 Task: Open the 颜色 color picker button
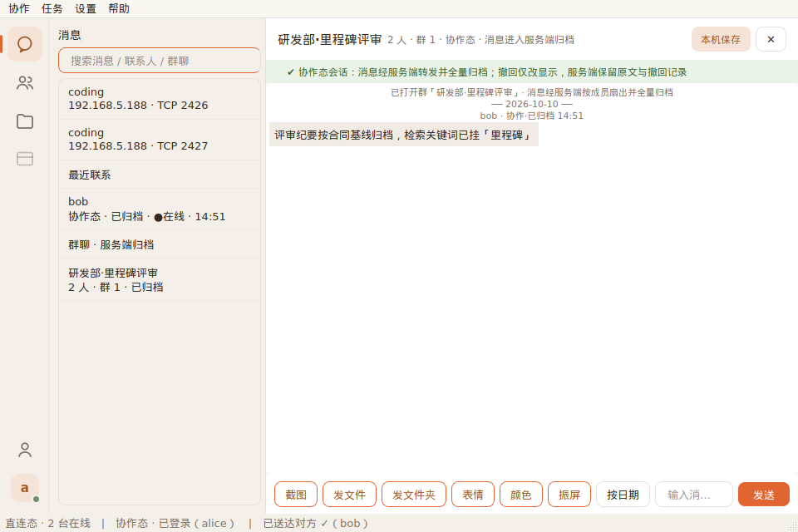pyautogui.click(x=520, y=495)
